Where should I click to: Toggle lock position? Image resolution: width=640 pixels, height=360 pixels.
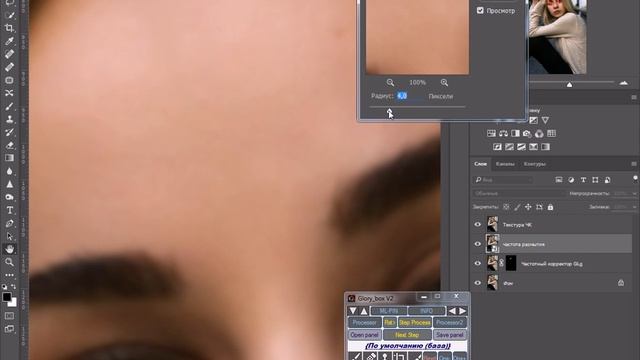(x=528, y=207)
